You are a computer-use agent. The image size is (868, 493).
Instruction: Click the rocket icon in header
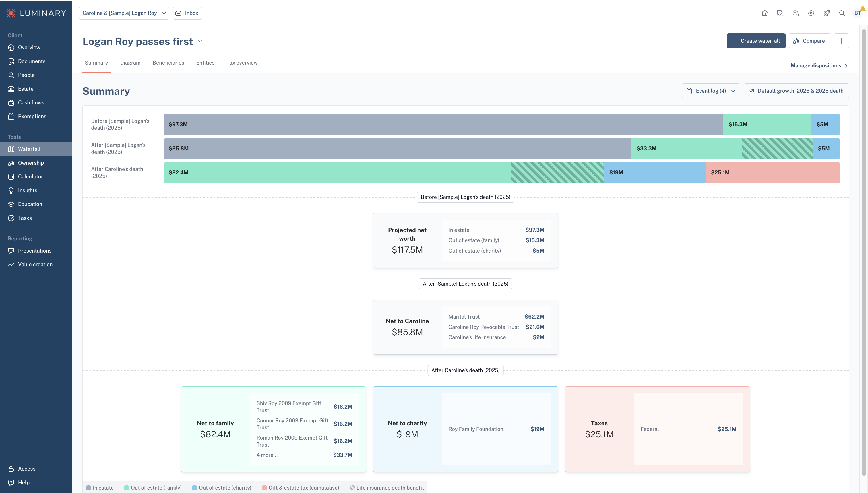pyautogui.click(x=826, y=13)
